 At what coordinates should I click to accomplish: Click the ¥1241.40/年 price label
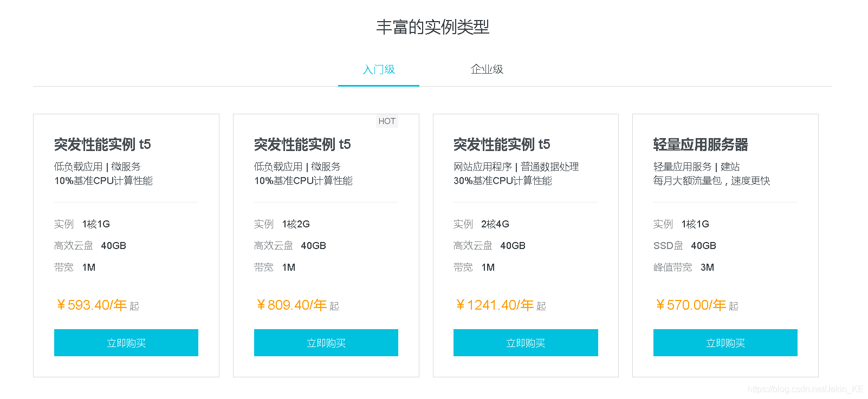tap(497, 305)
